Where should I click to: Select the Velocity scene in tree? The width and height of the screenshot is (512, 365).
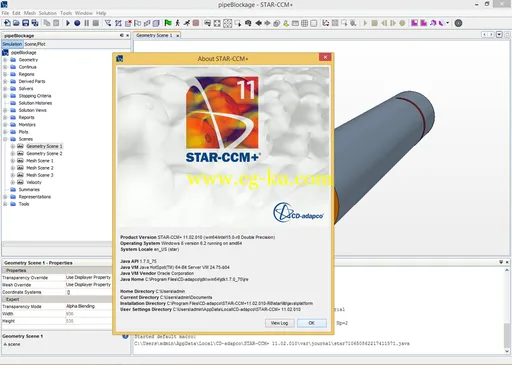pos(34,182)
